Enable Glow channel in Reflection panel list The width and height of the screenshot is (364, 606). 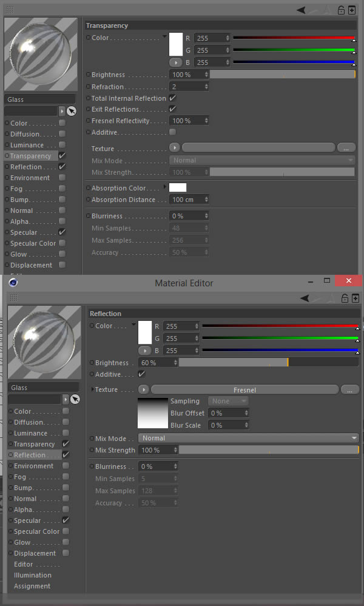coord(66,542)
